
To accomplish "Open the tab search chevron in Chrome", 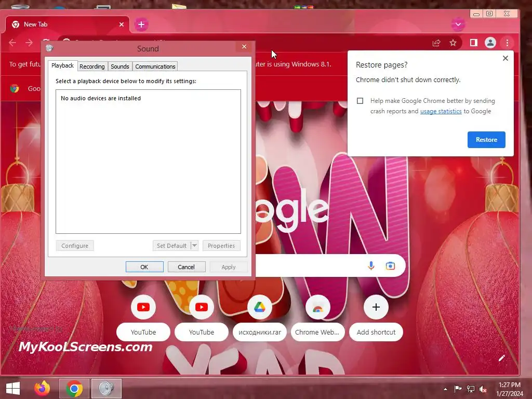I will [x=458, y=24].
